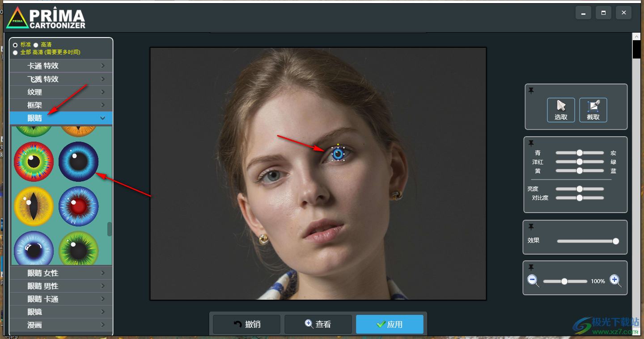This screenshot has height=339, width=644.
Task: Minimize the Prima Cartoonizer window
Action: (x=583, y=13)
